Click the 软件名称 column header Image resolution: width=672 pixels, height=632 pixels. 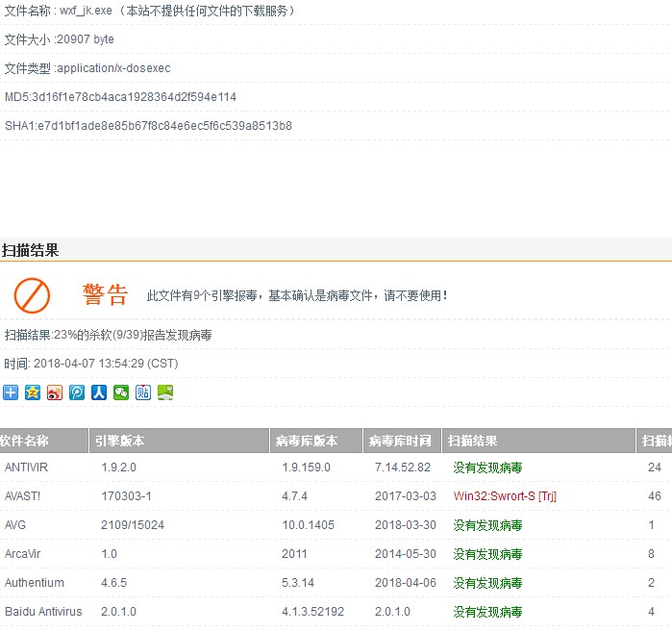[x=43, y=441]
